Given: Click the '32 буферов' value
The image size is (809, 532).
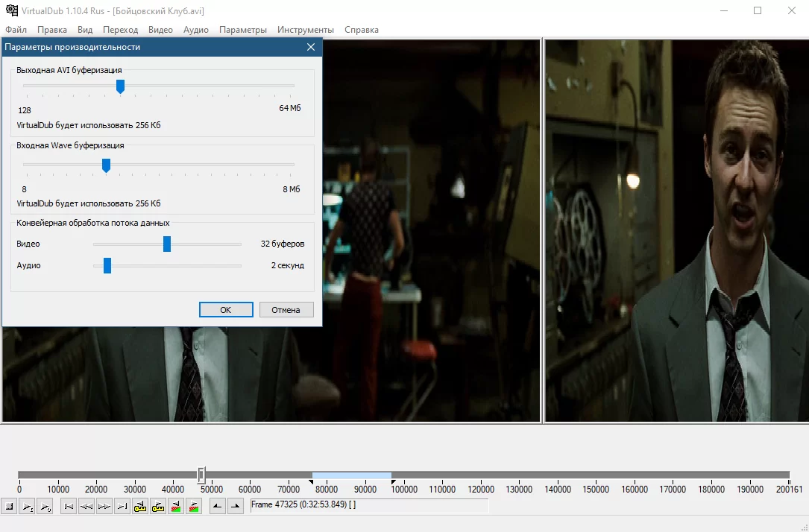Looking at the screenshot, I should [x=283, y=244].
